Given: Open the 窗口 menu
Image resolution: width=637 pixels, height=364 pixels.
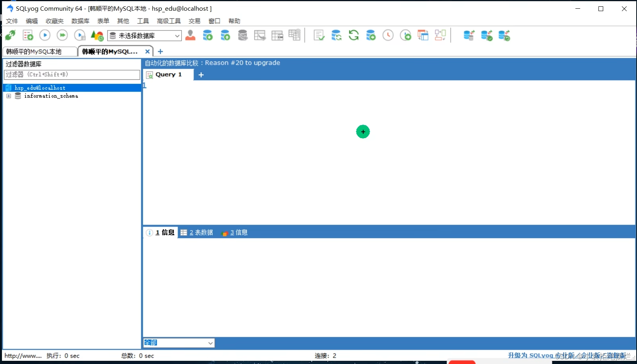Looking at the screenshot, I should point(215,21).
